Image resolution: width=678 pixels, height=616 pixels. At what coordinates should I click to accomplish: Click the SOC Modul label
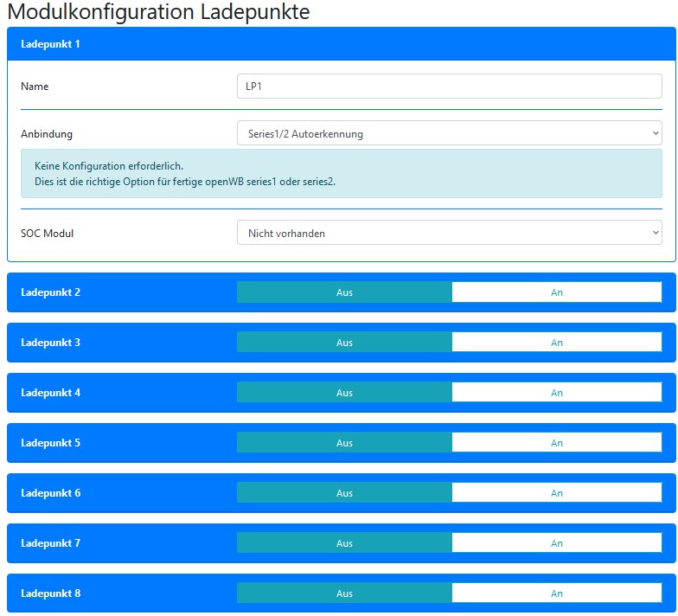[x=47, y=234]
